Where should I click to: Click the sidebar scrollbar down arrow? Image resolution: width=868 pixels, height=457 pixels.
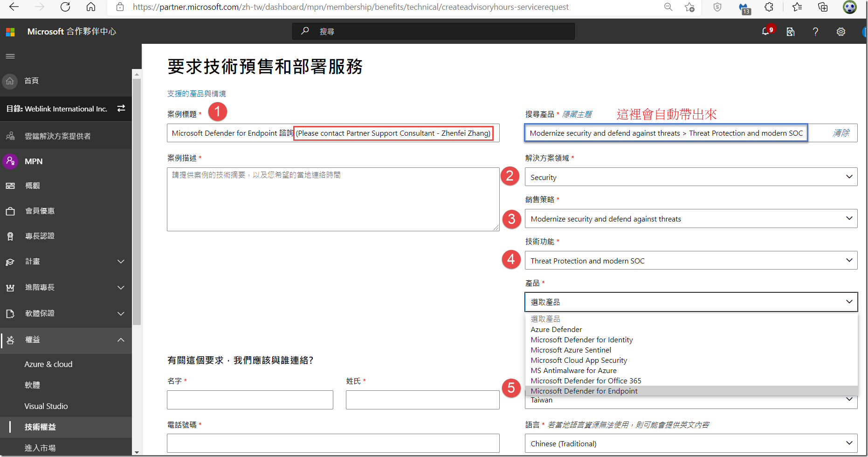click(x=137, y=452)
